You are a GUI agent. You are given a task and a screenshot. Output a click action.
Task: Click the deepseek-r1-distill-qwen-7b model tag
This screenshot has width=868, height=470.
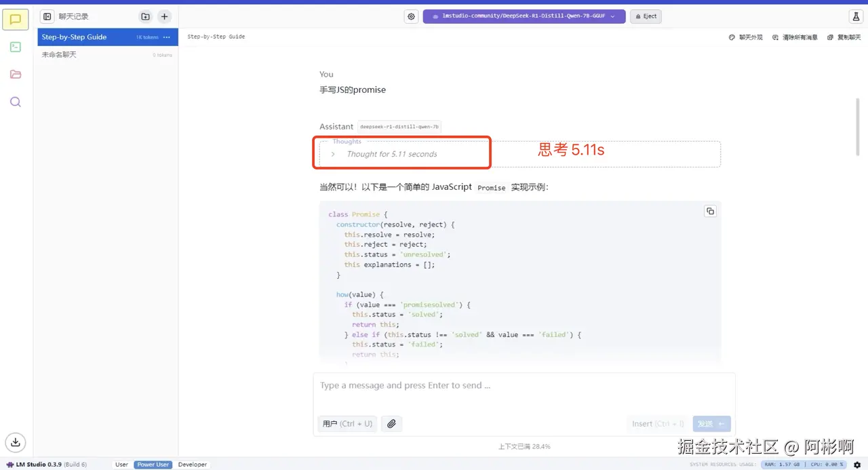click(x=399, y=127)
